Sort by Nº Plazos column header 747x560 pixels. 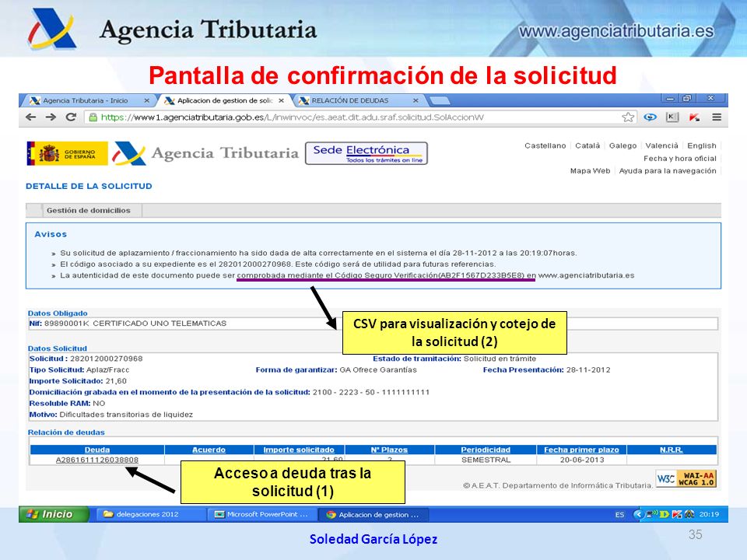(x=389, y=450)
